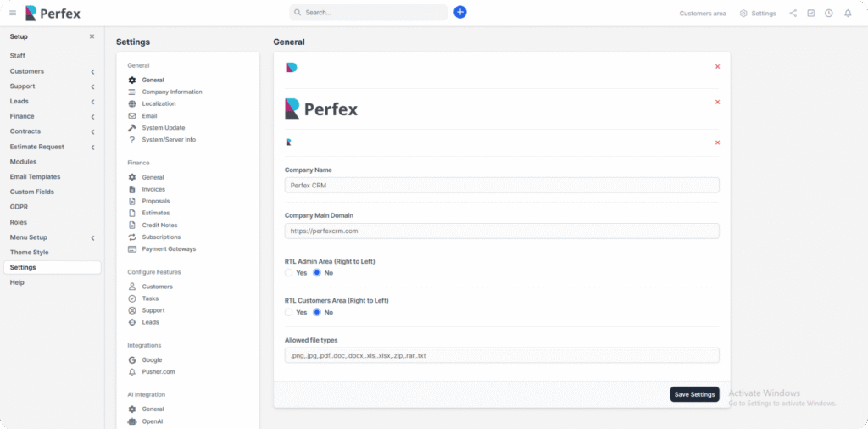This screenshot has height=429, width=868.
Task: Open General under Finance settings
Action: click(x=153, y=178)
